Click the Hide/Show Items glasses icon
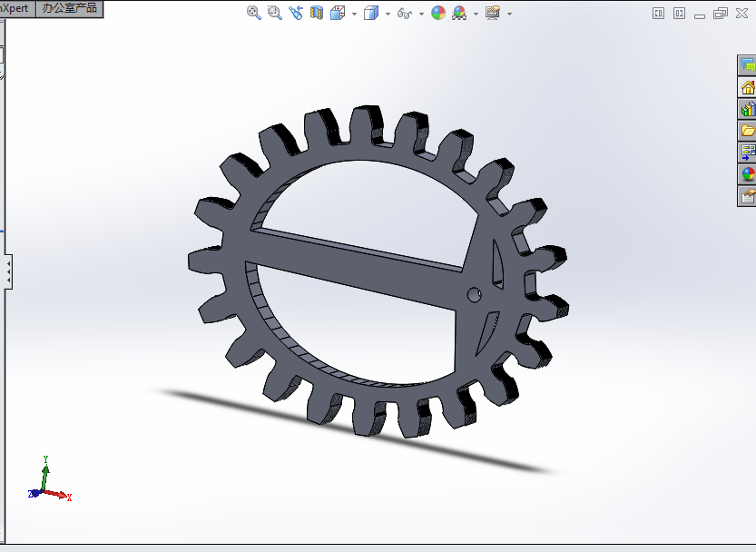 [405, 13]
